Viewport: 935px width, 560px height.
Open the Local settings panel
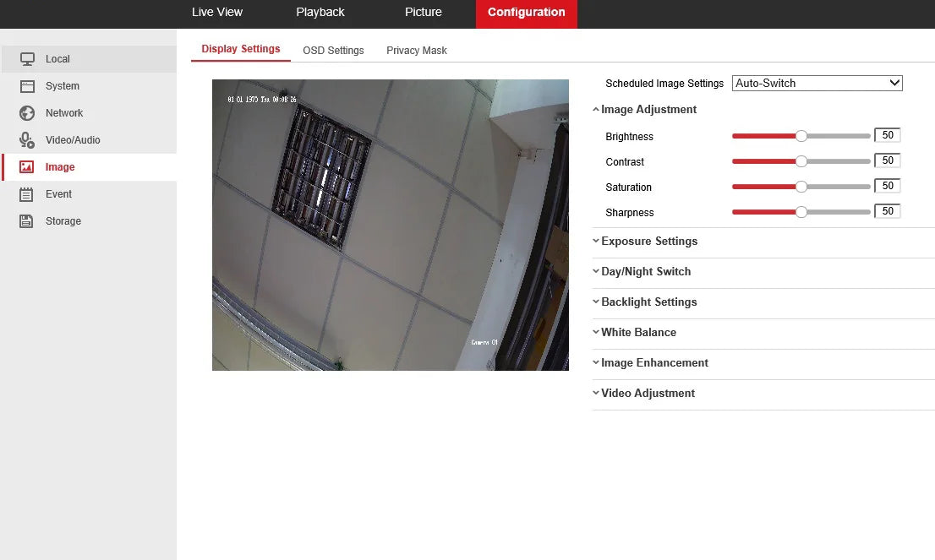point(57,58)
